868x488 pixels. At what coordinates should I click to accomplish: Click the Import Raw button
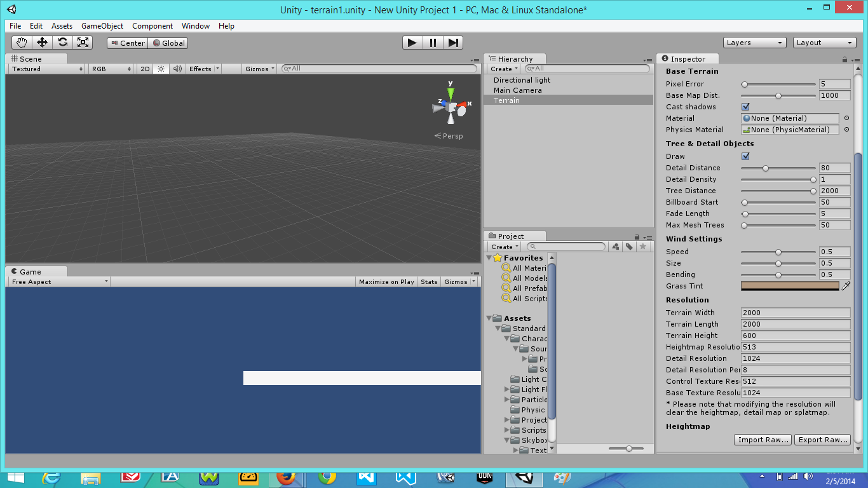[763, 440]
